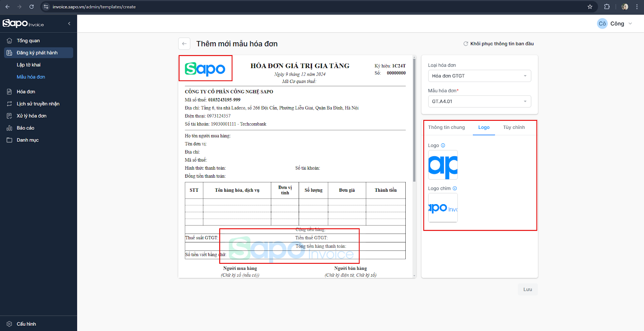Open browser extensions puzzle icon

click(x=607, y=7)
